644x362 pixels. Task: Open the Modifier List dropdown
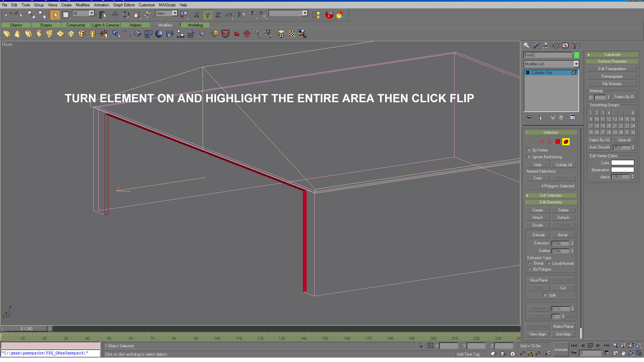[x=576, y=64]
